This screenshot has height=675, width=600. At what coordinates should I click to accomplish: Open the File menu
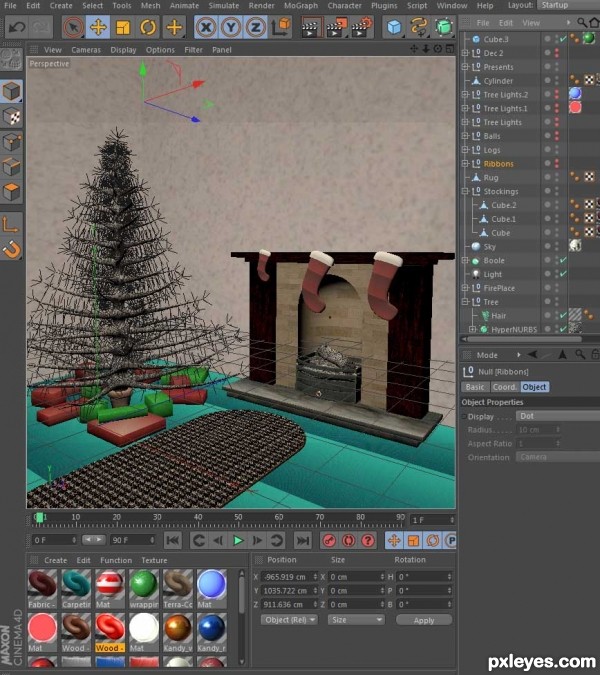(10, 6)
